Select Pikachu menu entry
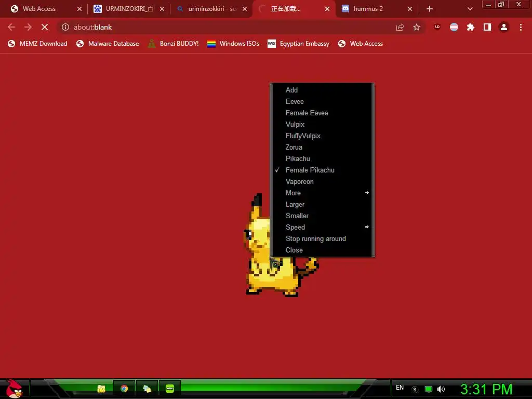Image resolution: width=532 pixels, height=399 pixels. click(322, 158)
